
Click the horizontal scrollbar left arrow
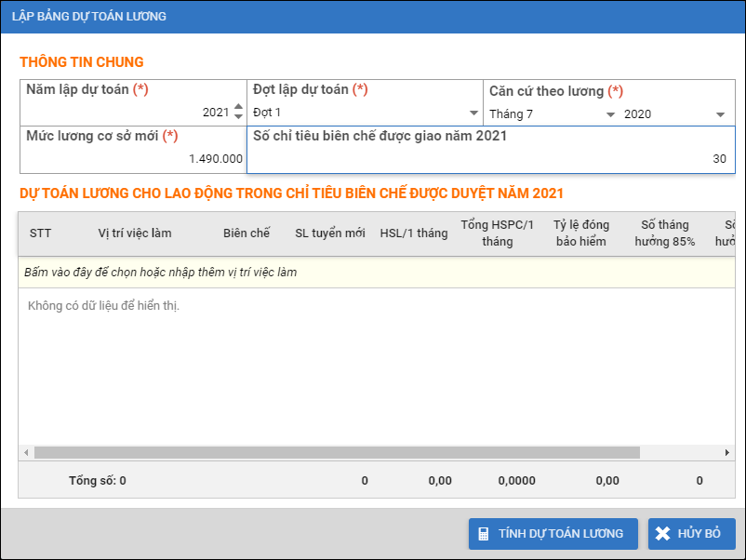pyautogui.click(x=26, y=453)
